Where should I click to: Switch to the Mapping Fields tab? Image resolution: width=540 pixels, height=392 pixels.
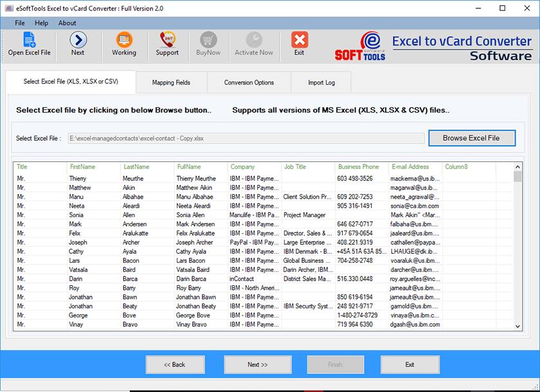[172, 83]
